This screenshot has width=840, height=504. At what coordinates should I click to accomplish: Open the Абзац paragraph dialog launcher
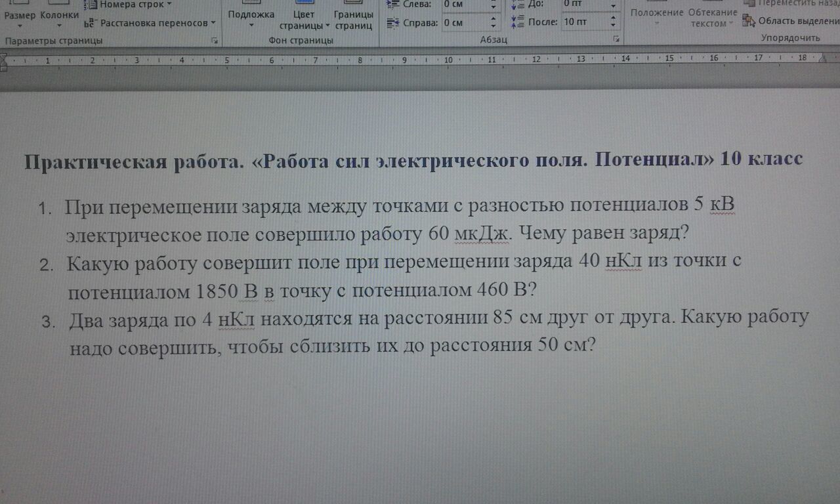click(616, 40)
